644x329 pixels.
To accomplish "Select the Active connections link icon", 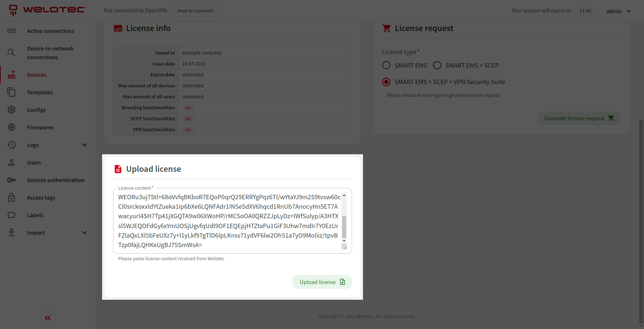I will click(12, 31).
